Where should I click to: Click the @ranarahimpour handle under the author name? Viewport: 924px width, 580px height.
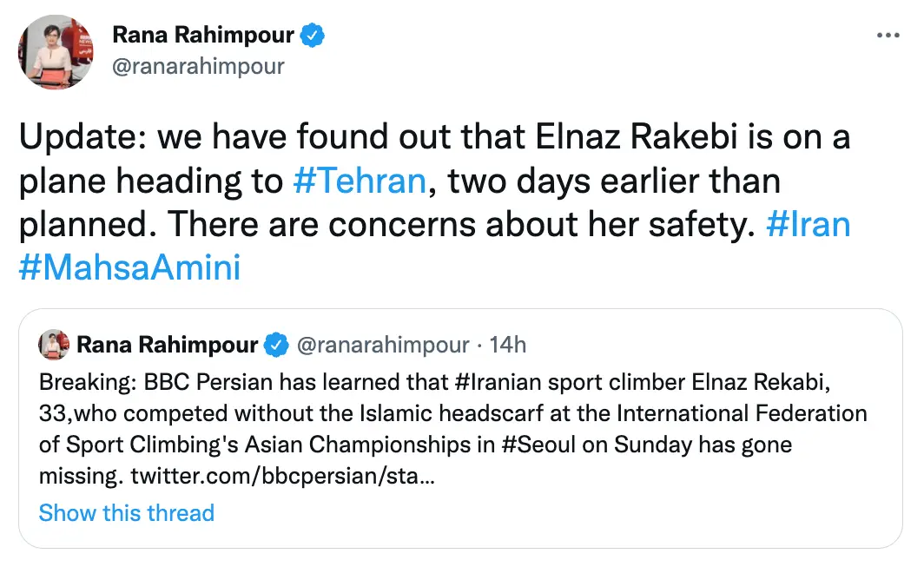[x=200, y=65]
